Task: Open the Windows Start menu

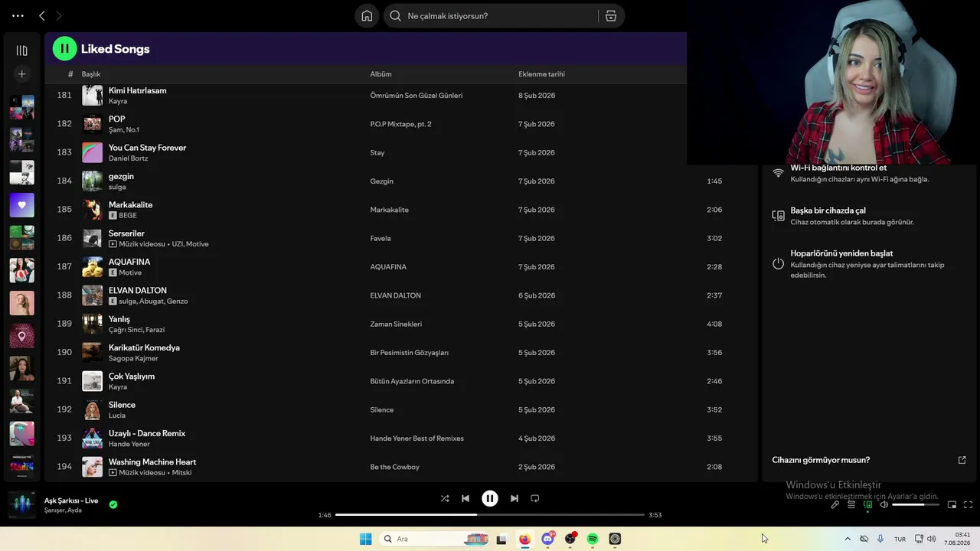Action: 365,539
